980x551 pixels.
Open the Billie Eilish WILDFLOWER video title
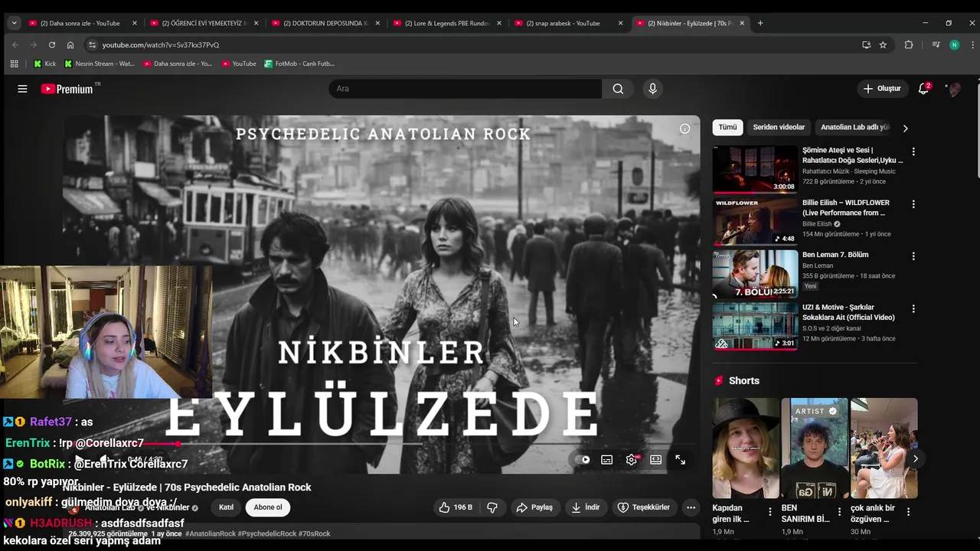point(846,207)
